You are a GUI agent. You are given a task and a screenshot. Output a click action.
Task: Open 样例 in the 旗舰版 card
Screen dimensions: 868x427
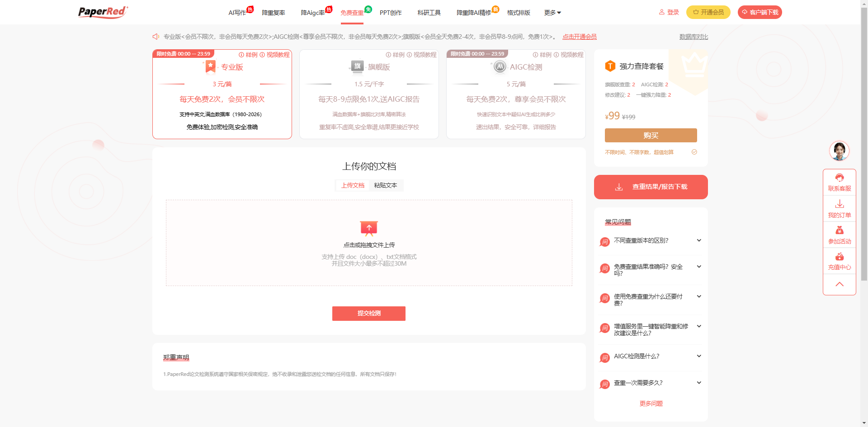click(x=395, y=55)
